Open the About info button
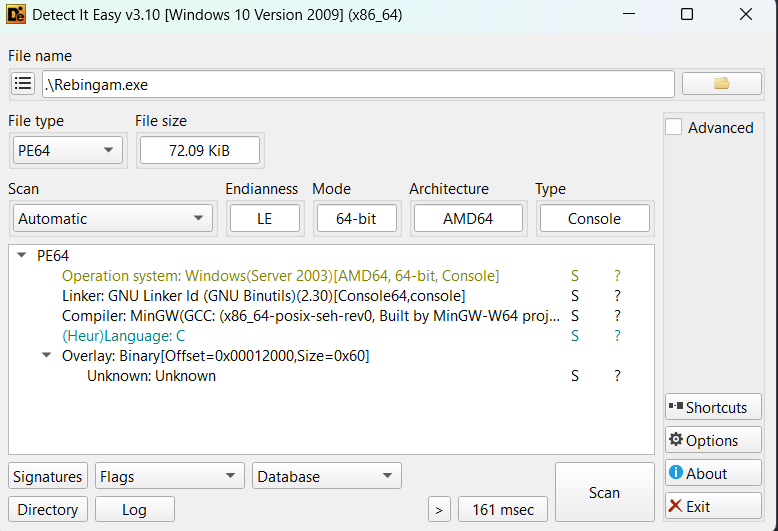The image size is (778, 531). (713, 473)
